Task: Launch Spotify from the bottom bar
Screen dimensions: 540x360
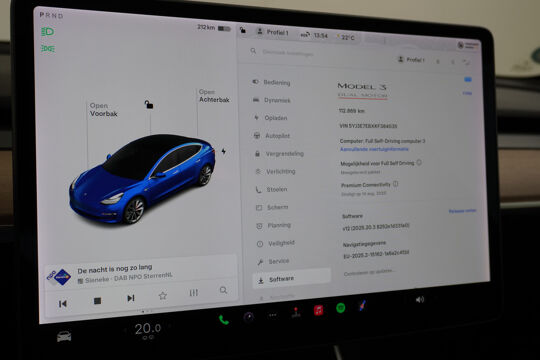Action: pyautogui.click(x=341, y=308)
